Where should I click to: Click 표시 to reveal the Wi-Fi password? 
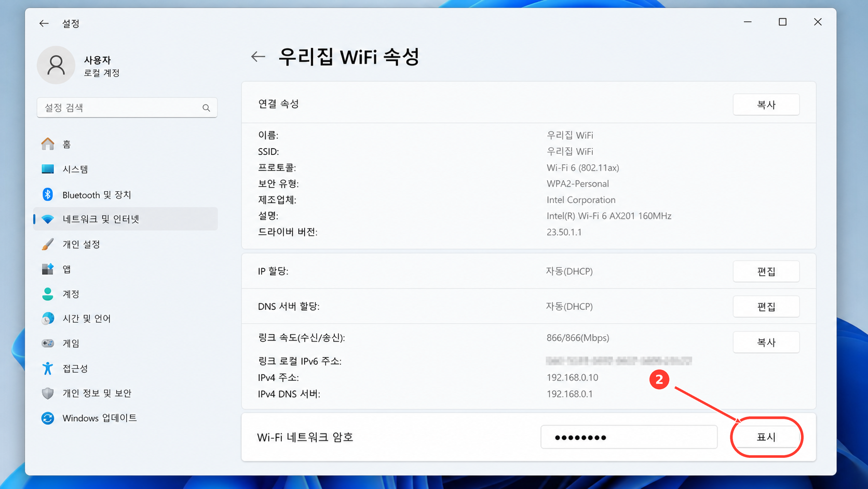766,437
